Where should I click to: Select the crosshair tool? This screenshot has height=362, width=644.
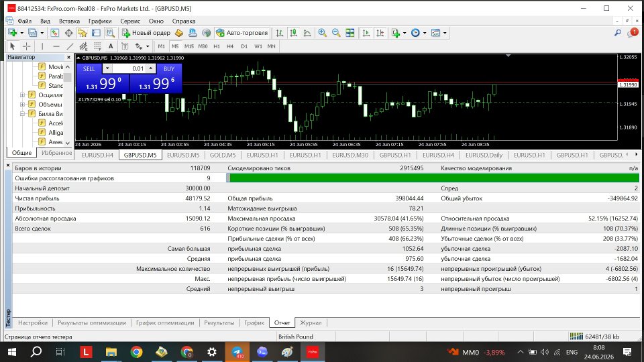pyautogui.click(x=26, y=46)
